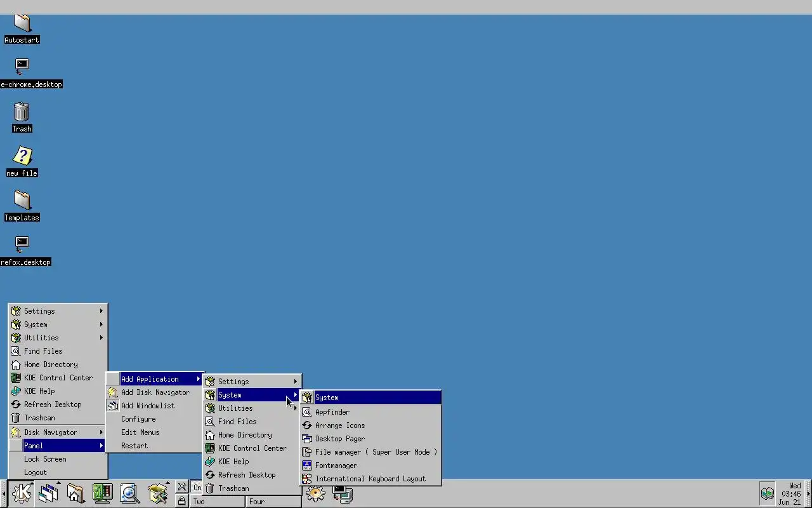This screenshot has height=508, width=812.
Task: Expand the Disk Navigator submenu
Action: (58, 432)
